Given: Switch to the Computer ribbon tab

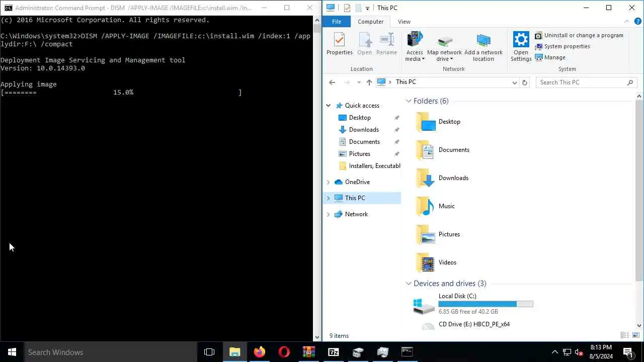Looking at the screenshot, I should pos(371,22).
